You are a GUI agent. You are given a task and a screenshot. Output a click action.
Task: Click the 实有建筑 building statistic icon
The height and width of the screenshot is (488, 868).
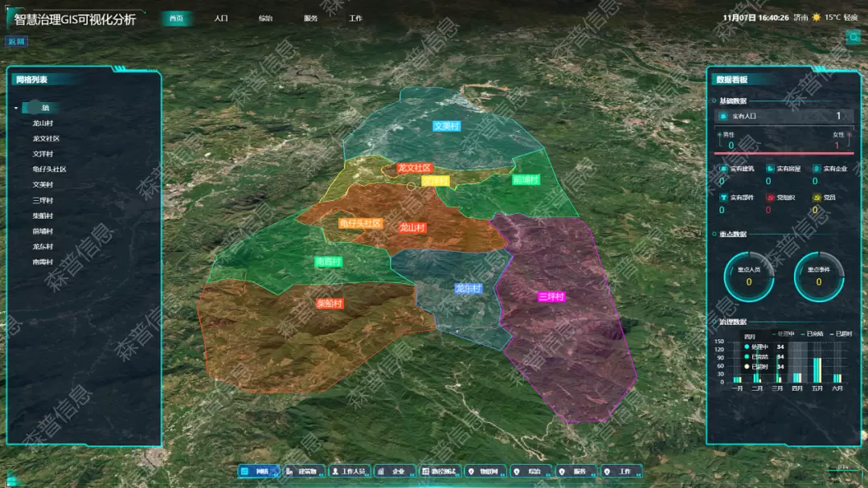tap(723, 168)
